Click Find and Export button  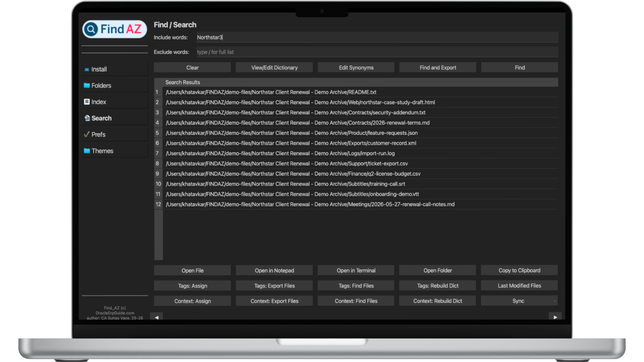pyautogui.click(x=438, y=67)
